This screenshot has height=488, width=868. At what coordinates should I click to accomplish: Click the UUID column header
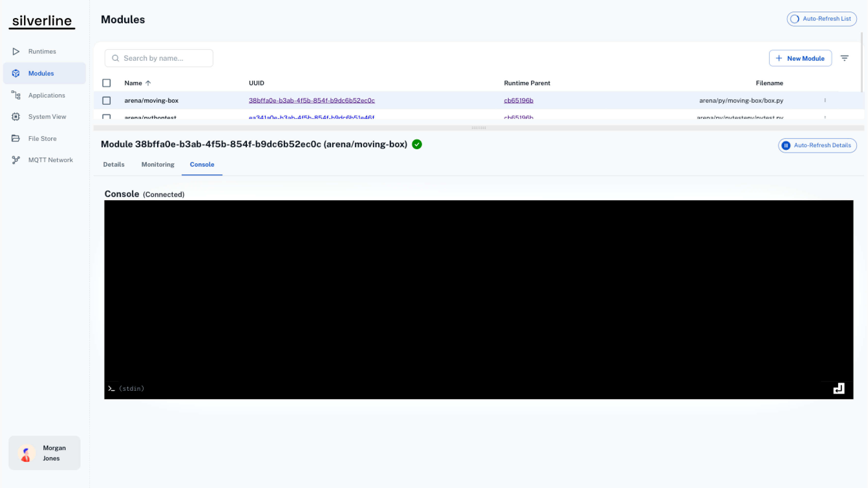click(256, 83)
